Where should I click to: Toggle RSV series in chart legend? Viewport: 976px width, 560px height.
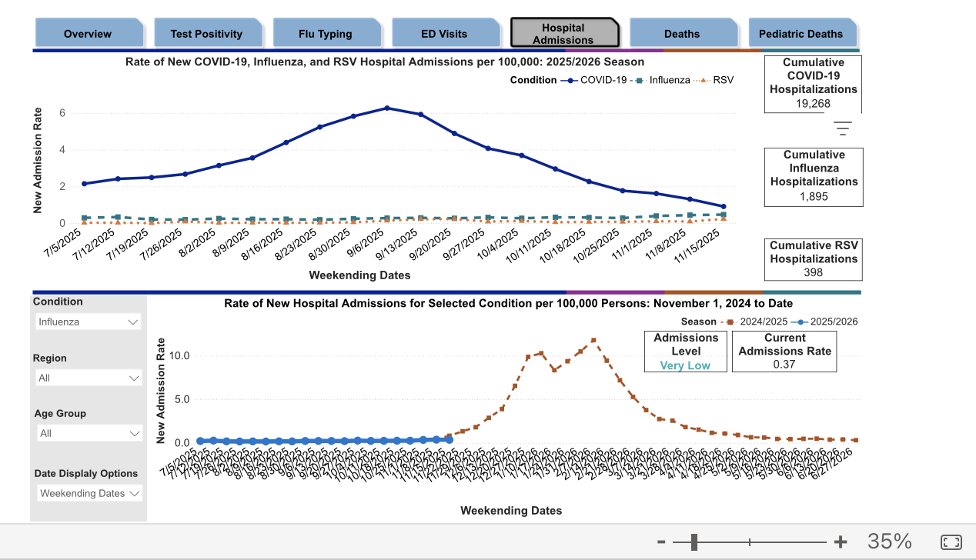tap(714, 80)
